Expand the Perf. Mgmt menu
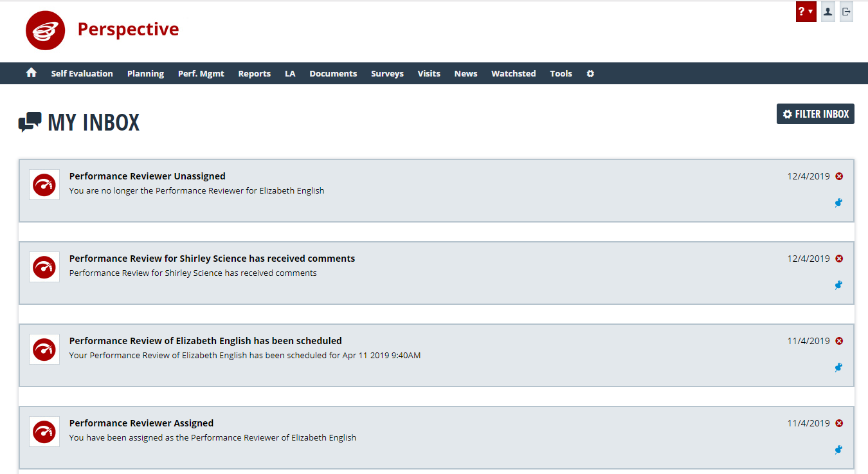 coord(201,74)
